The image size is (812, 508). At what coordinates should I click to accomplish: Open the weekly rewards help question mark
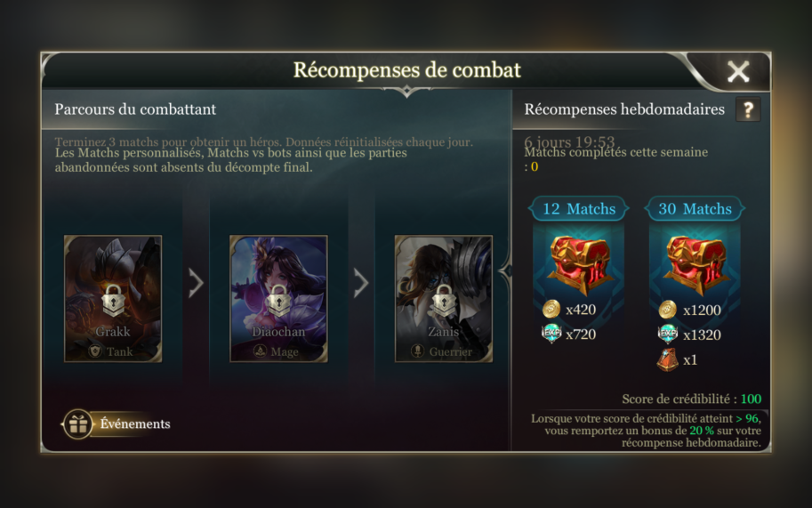(x=748, y=109)
